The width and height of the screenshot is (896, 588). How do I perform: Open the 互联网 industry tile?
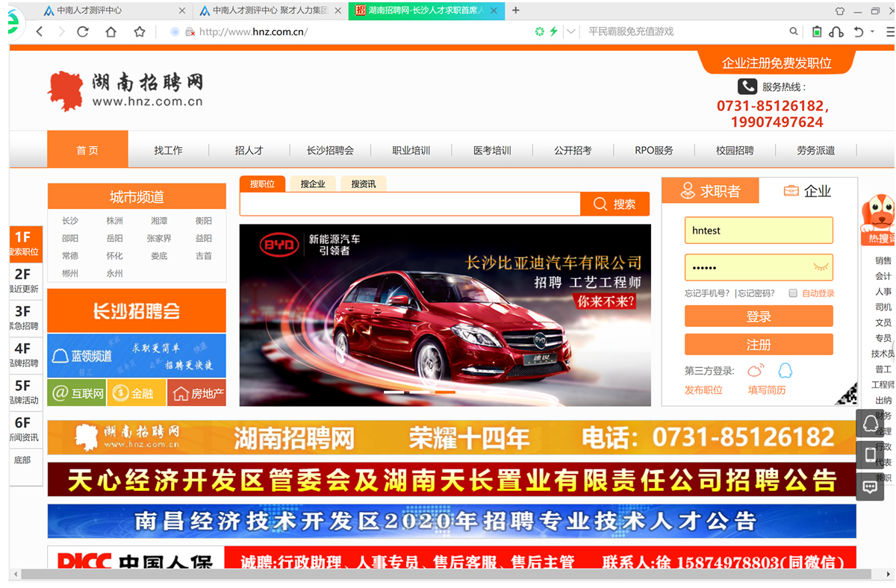77,393
